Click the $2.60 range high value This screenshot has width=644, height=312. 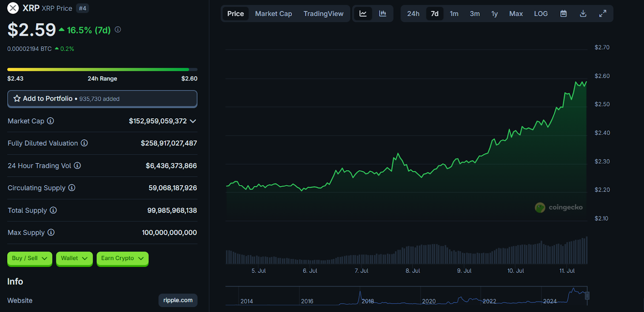pos(189,79)
